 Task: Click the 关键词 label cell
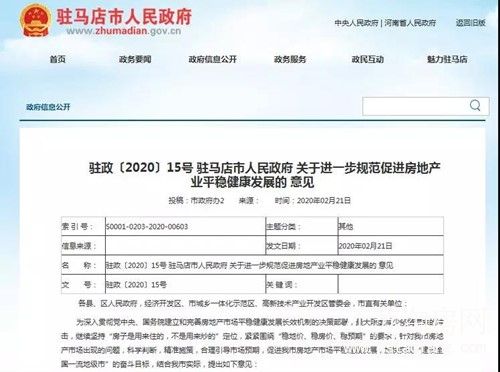point(302,285)
